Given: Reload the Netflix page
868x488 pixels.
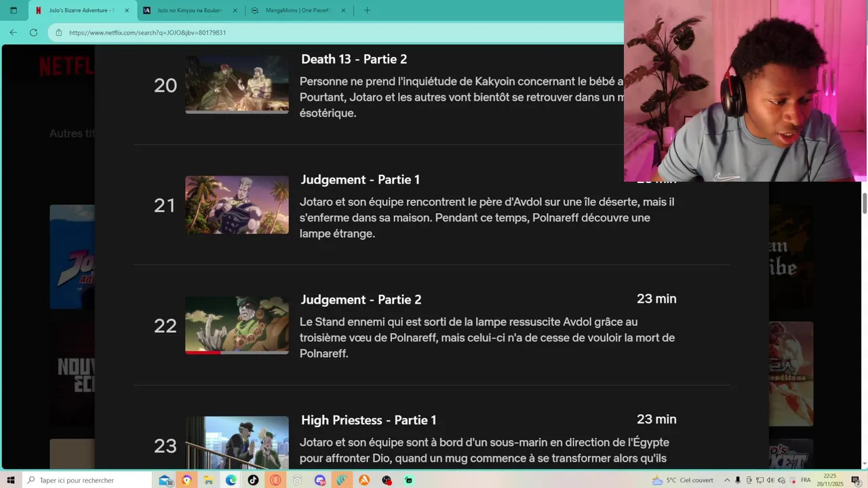Looking at the screenshot, I should pos(33,32).
